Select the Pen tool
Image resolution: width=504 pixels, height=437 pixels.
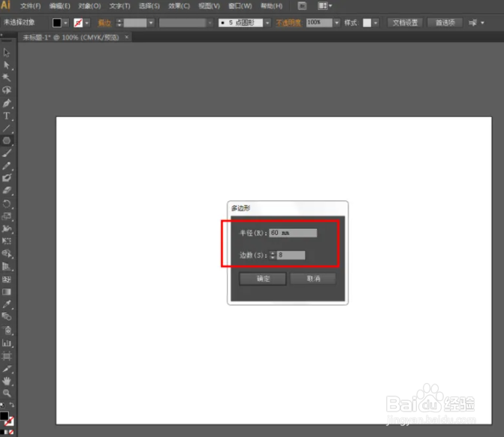click(7, 103)
